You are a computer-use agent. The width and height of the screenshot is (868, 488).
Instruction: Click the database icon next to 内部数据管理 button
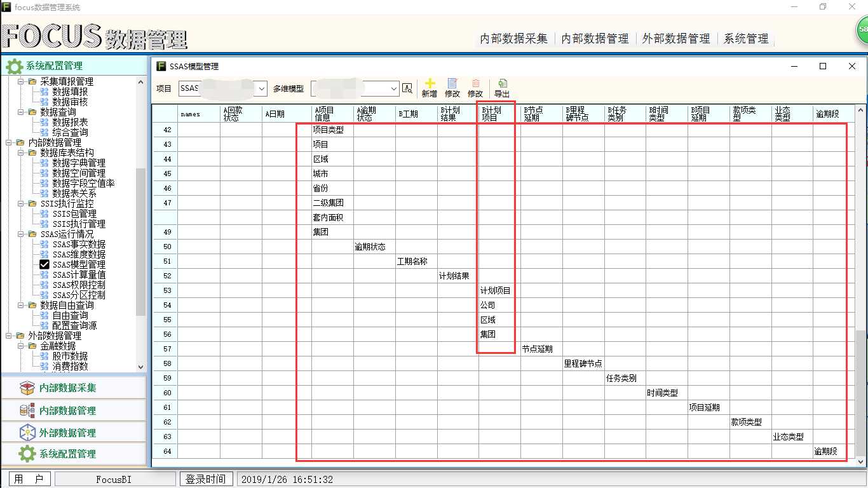(27, 410)
